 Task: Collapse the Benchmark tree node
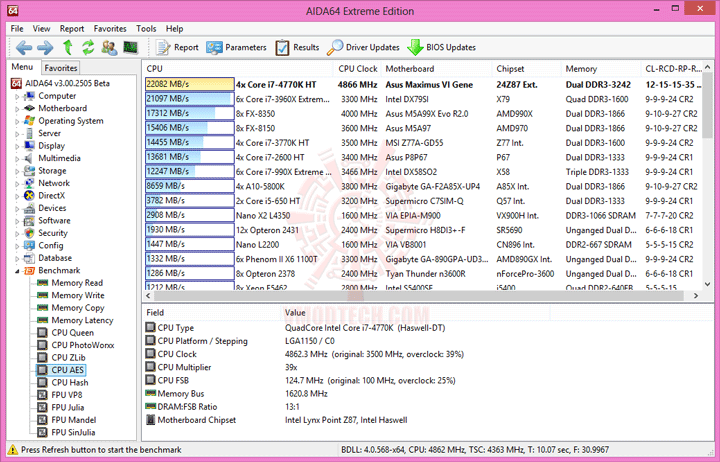point(17,271)
